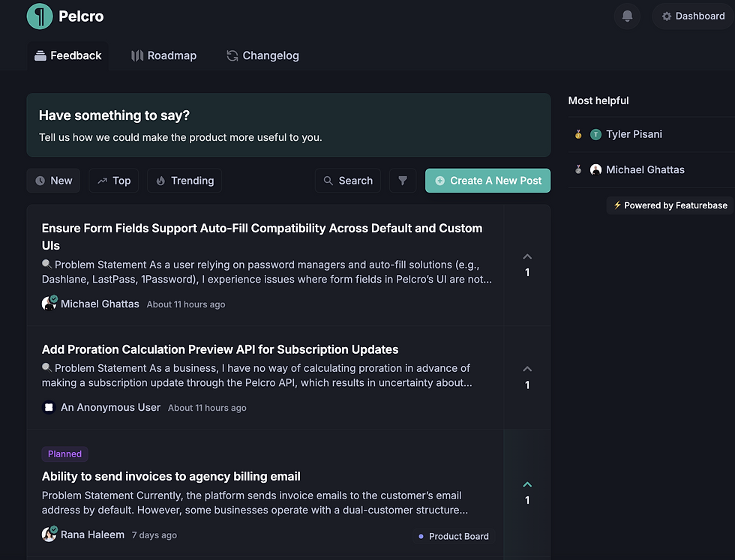Open the Auto-Fill Compatibility post title

[262, 237]
